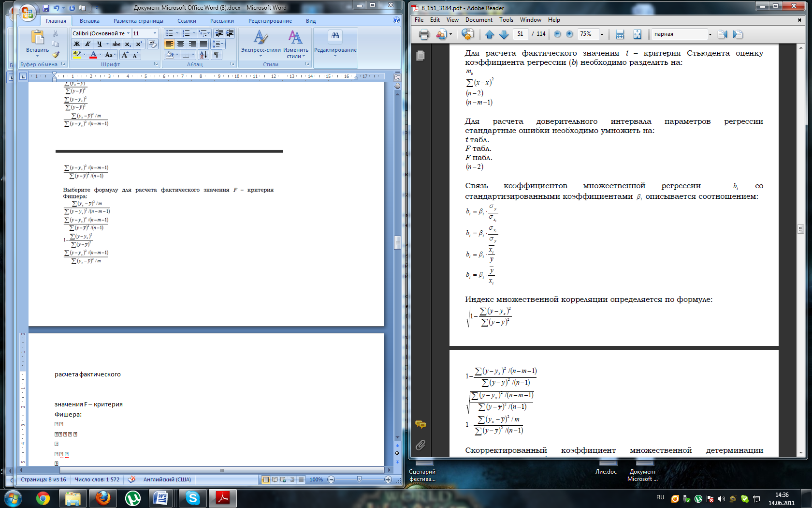812x508 pixels.
Task: Expand the Вставить paste options arrow
Action: point(37,56)
